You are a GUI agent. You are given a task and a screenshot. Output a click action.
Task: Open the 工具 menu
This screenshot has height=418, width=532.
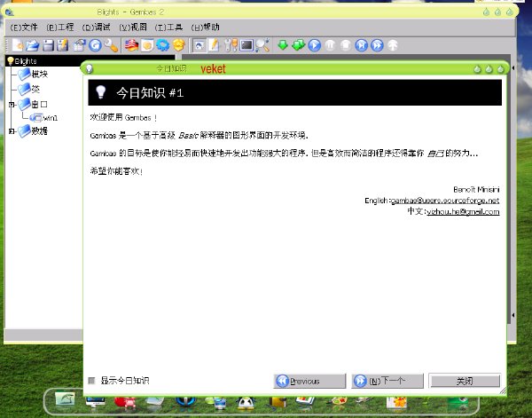(168, 28)
